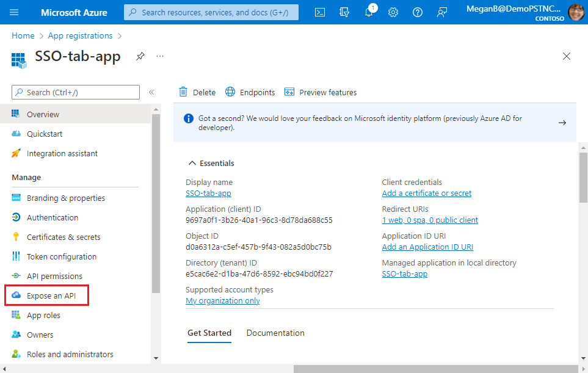Click the Delete trash icon
This screenshot has width=588, height=373.
tap(183, 92)
